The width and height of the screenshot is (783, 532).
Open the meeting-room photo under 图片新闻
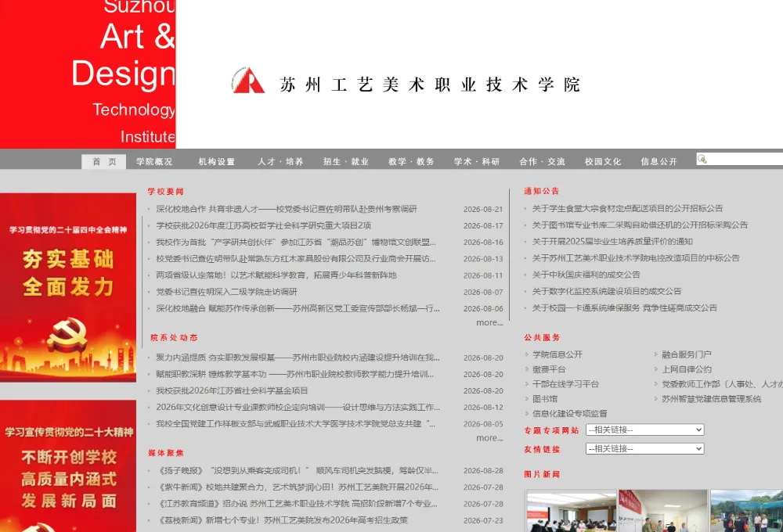(x=572, y=511)
